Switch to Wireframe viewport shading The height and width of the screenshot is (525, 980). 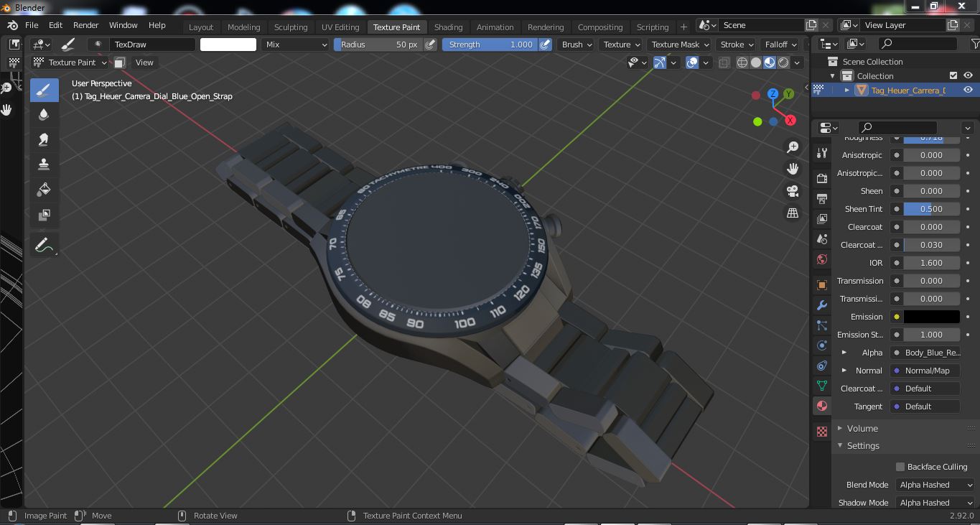pos(742,62)
